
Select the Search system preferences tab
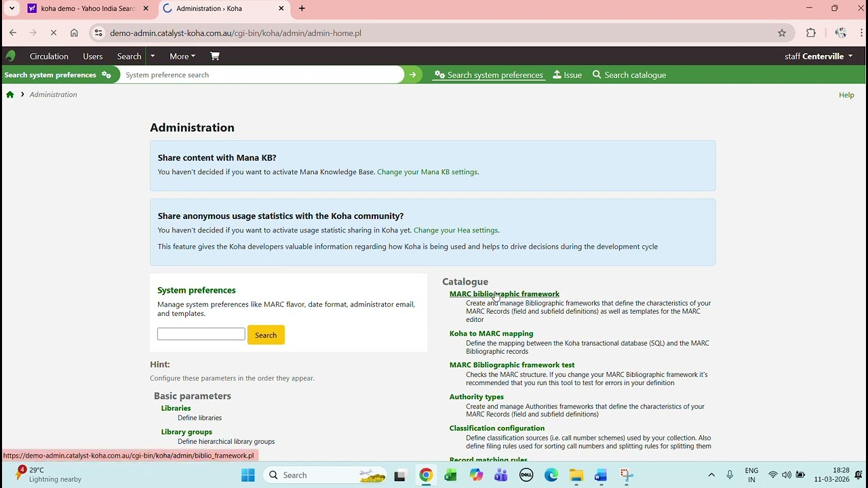tap(489, 75)
